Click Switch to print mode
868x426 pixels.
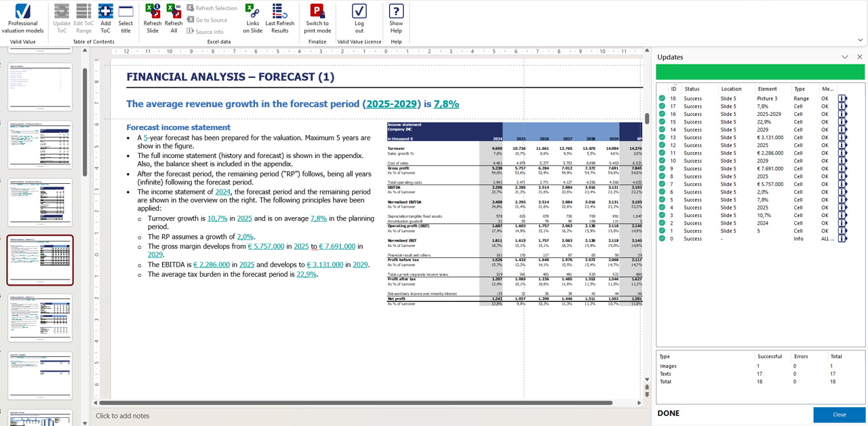[317, 19]
